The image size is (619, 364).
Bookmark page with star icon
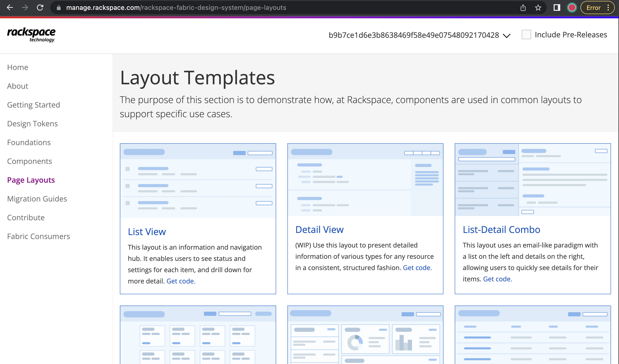538,8
